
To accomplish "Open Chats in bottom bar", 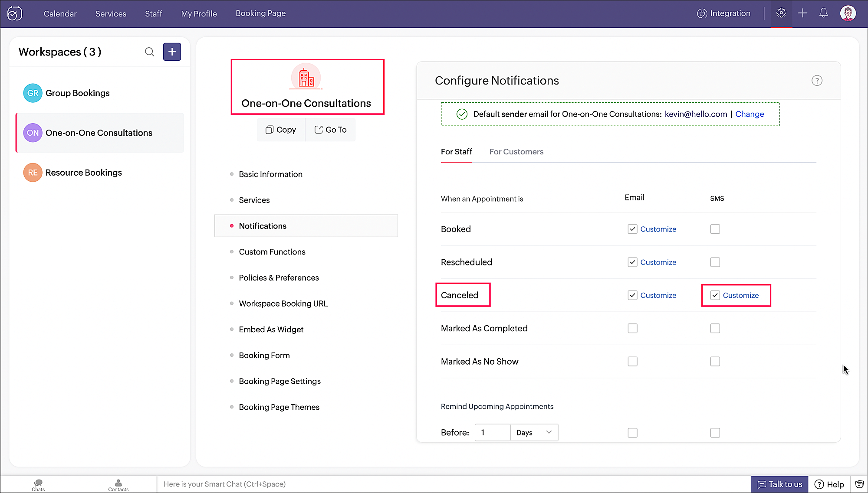I will (38, 485).
